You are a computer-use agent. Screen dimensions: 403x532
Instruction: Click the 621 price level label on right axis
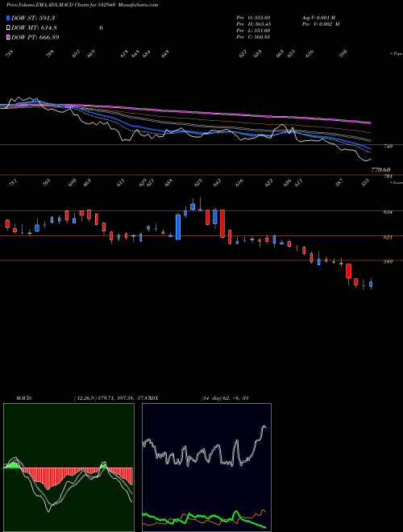click(388, 238)
